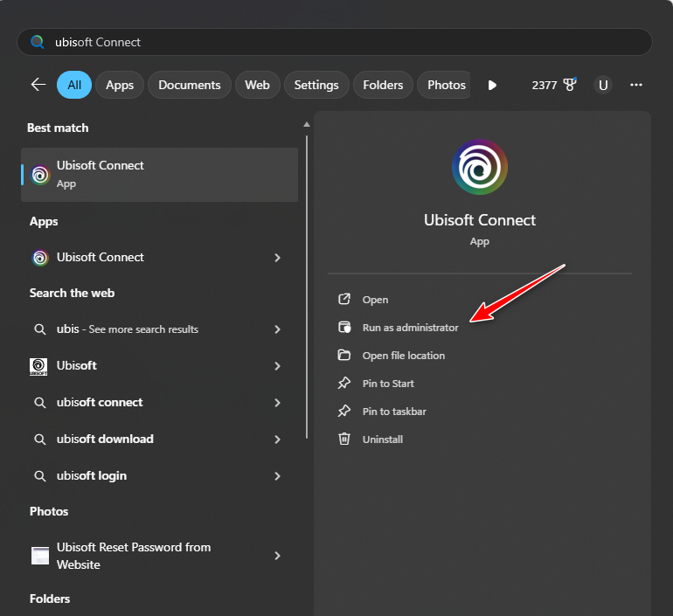Select the Settings filter tab
Viewport: 673px width, 616px height.
[316, 85]
